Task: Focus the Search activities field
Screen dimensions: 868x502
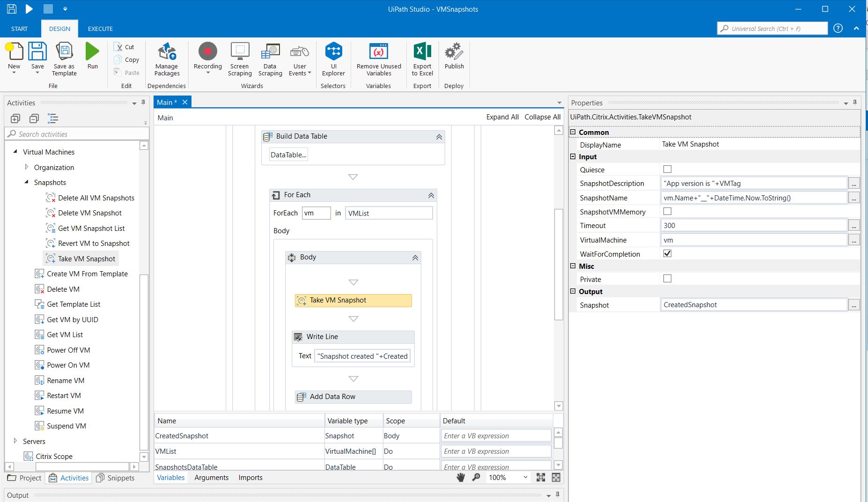Action: point(77,134)
